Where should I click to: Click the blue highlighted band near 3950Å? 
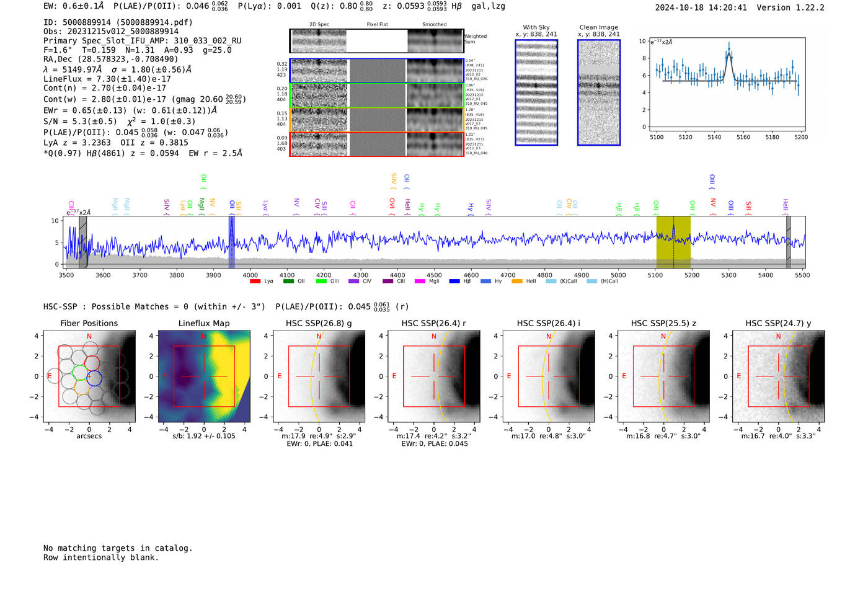coord(232,242)
